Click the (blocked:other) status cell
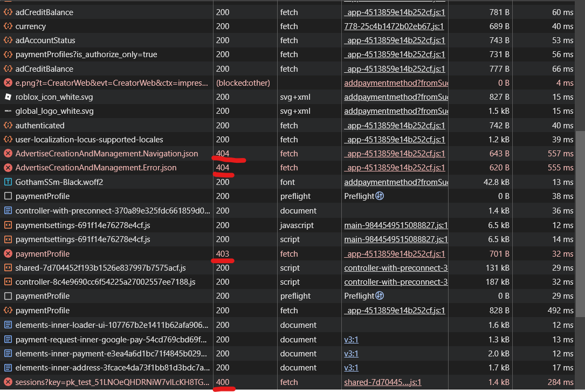The width and height of the screenshot is (585, 392). [245, 83]
